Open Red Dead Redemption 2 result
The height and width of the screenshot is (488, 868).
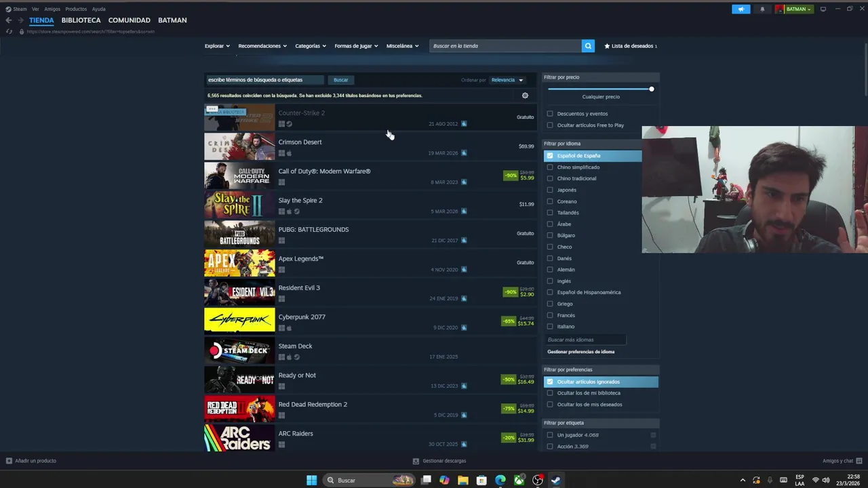coord(370,409)
